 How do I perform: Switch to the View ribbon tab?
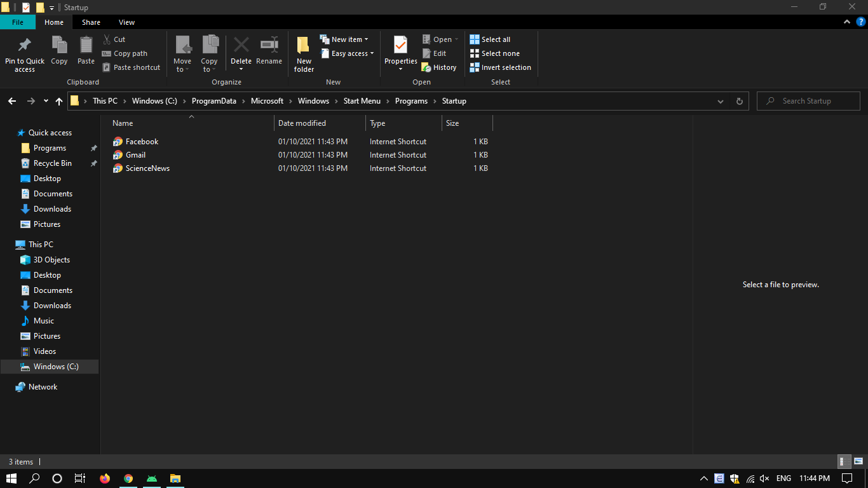coord(127,22)
